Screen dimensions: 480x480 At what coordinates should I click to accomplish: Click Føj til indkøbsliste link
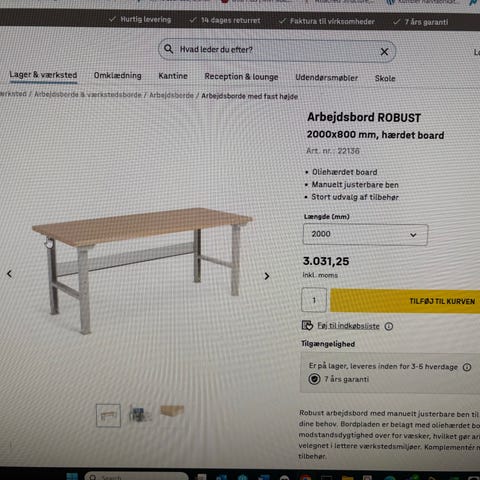click(348, 326)
